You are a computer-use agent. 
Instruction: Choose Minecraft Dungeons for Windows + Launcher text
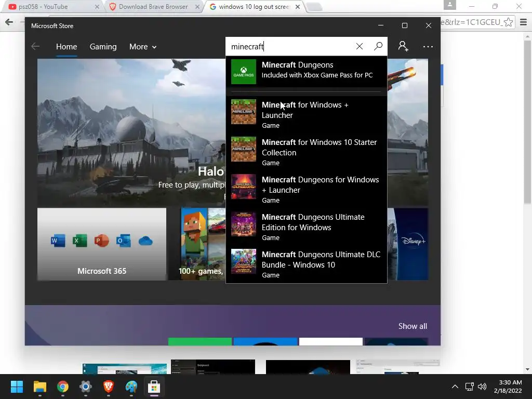point(320,190)
